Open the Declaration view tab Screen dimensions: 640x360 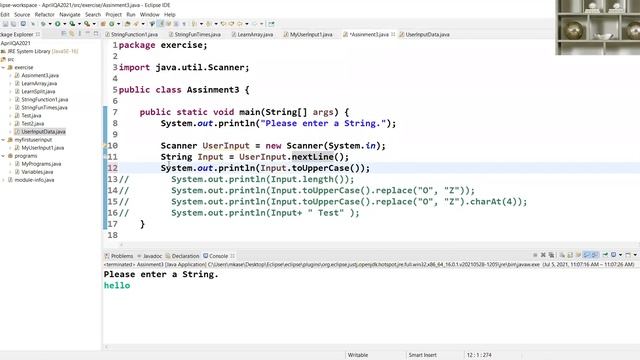coord(182,256)
